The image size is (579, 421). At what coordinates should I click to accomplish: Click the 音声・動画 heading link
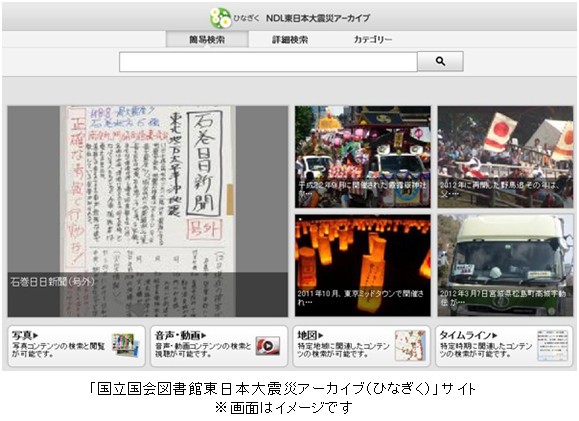coord(180,335)
